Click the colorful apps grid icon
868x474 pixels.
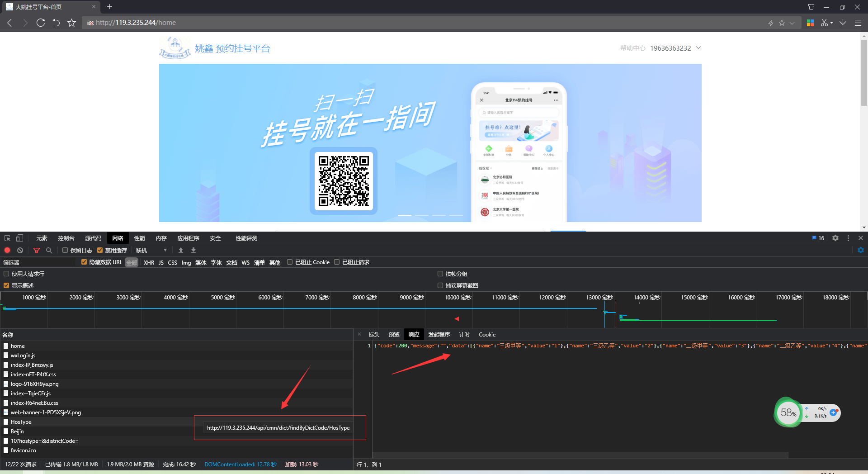[x=810, y=23]
